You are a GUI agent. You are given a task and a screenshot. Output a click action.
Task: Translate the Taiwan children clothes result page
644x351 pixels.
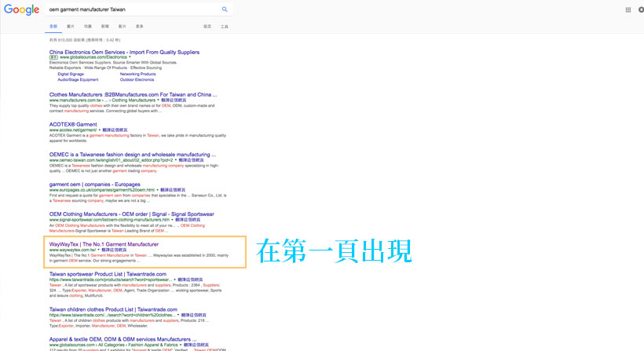(194, 316)
